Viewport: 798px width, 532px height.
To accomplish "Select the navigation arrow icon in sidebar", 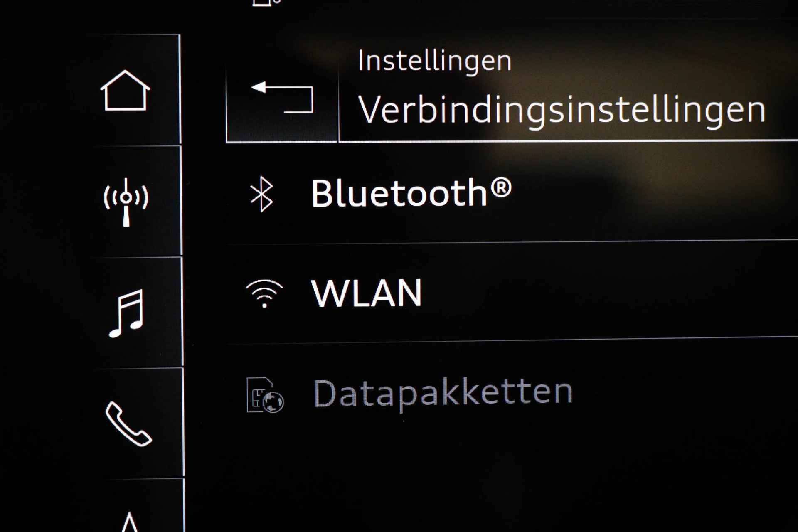I will tap(129, 522).
